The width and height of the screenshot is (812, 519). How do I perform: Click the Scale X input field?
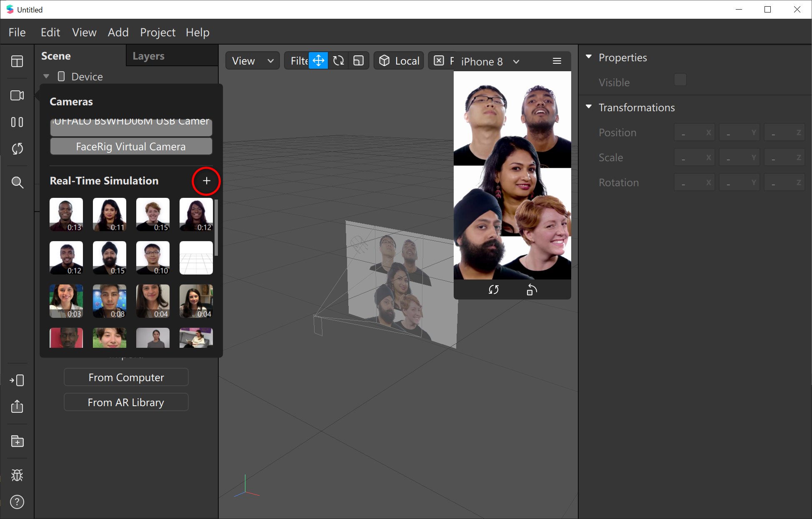pyautogui.click(x=695, y=157)
